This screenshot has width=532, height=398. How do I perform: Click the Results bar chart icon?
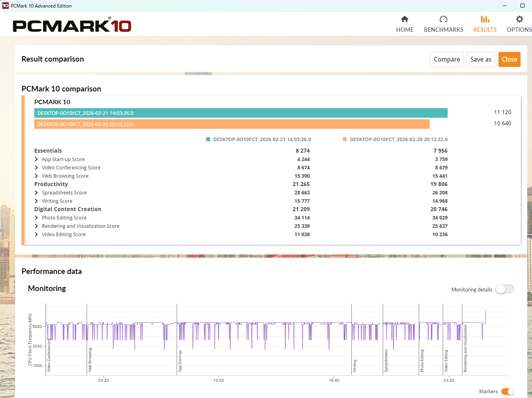485,19
